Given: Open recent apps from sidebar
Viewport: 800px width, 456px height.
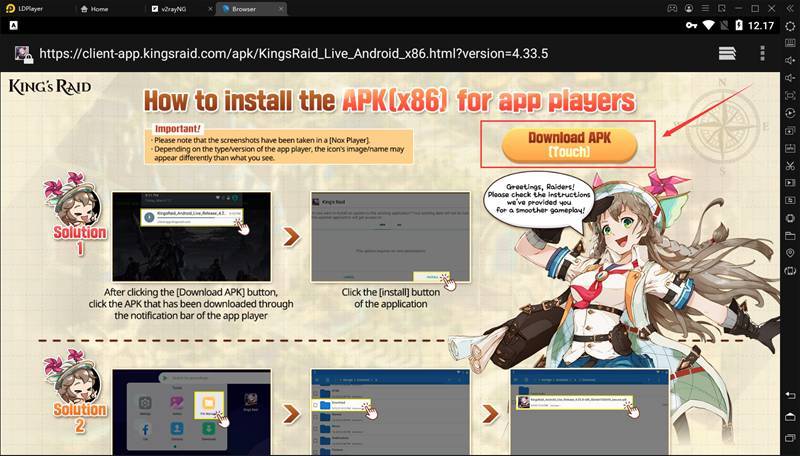Looking at the screenshot, I should click(790, 438).
